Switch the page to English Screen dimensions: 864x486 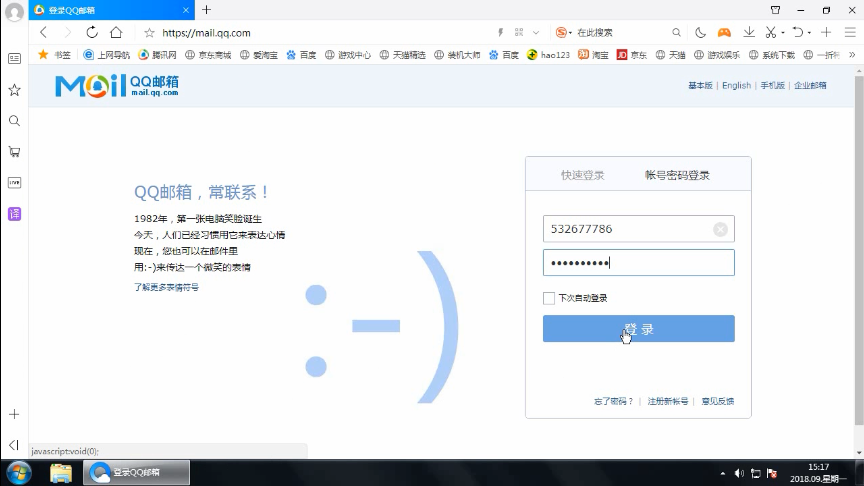[736, 85]
